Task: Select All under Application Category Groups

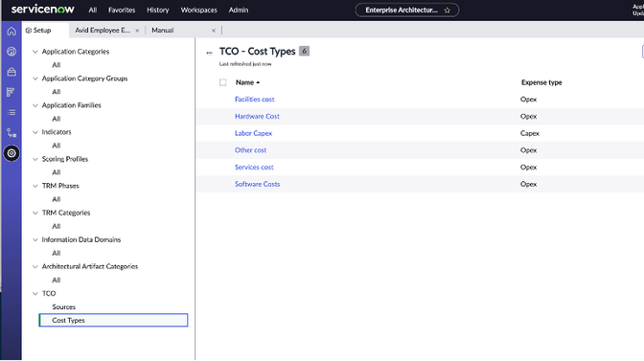Action: 57,92
